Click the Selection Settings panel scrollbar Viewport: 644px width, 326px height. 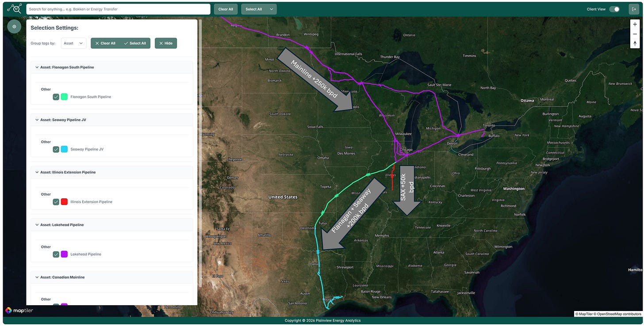pos(201,152)
